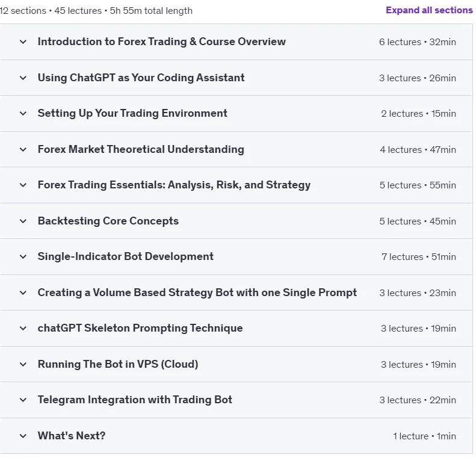The image size is (476, 458).
Task: Toggle chevron beside Forex Trading Essentials section
Action: pyautogui.click(x=23, y=185)
